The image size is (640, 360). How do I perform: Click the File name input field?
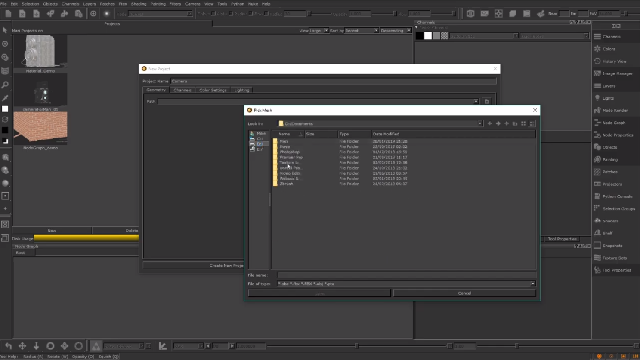(407, 276)
